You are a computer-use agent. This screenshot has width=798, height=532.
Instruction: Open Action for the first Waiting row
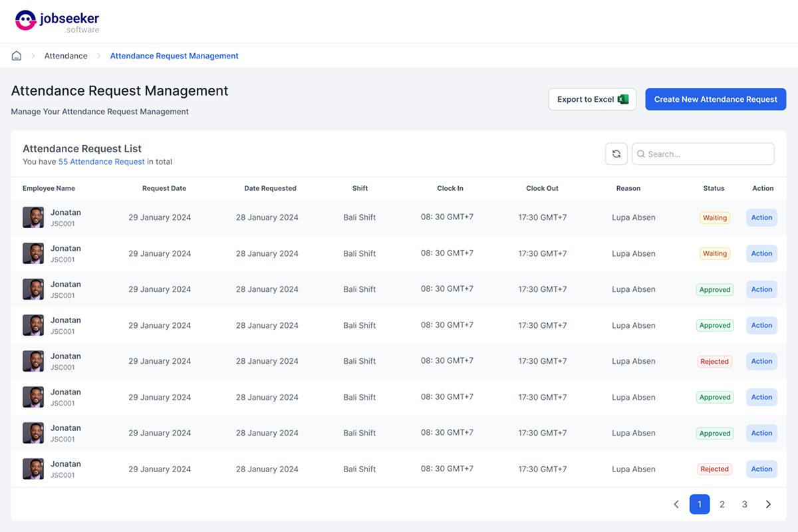click(x=761, y=217)
